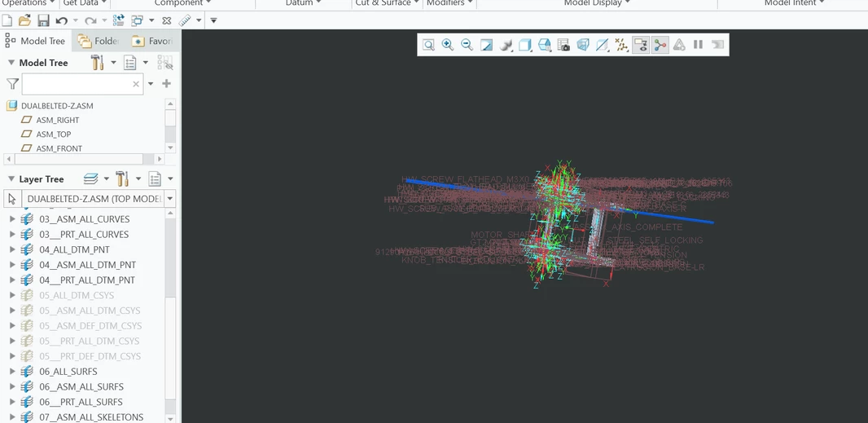Open Layer Tree show list icon
This screenshot has height=423, width=868.
pos(155,179)
